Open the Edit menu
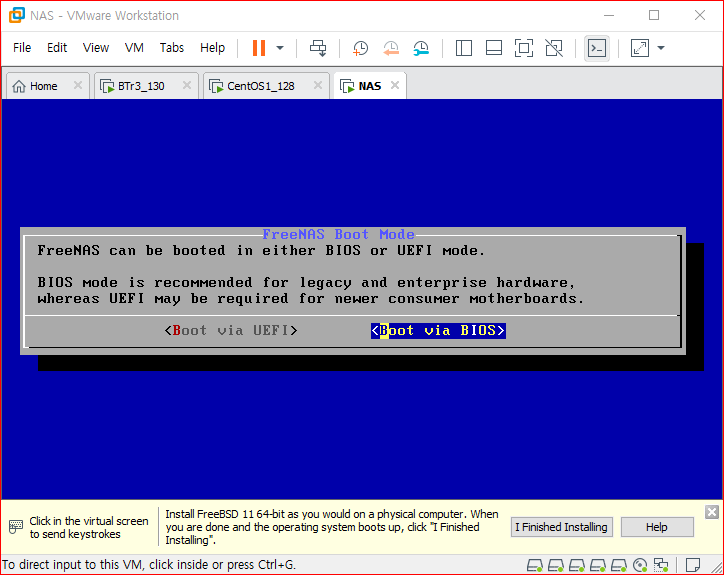The height and width of the screenshot is (575, 724). tap(57, 48)
